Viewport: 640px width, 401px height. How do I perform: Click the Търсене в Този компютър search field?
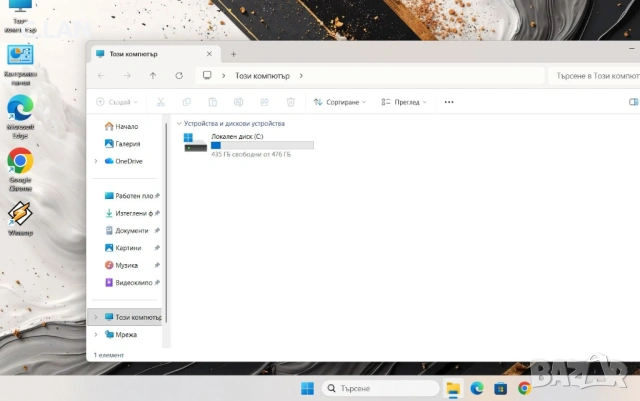pyautogui.click(x=590, y=75)
